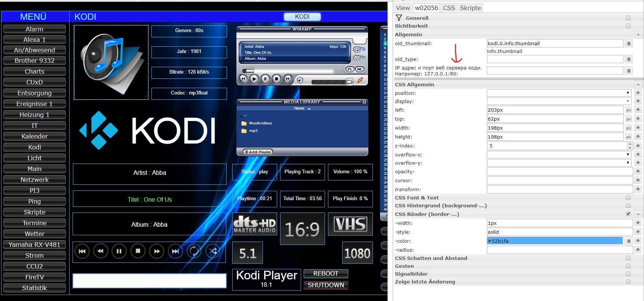
Task: Click the Winamp repeat icon
Action: tap(357, 50)
